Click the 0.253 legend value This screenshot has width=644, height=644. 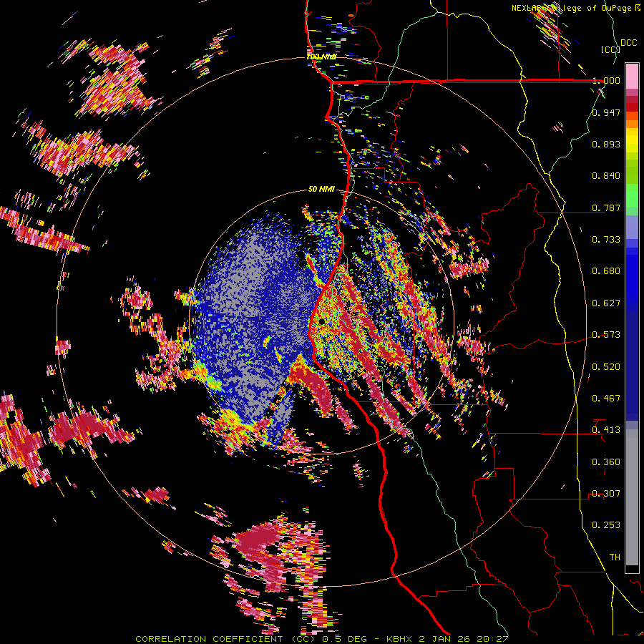[x=606, y=525]
